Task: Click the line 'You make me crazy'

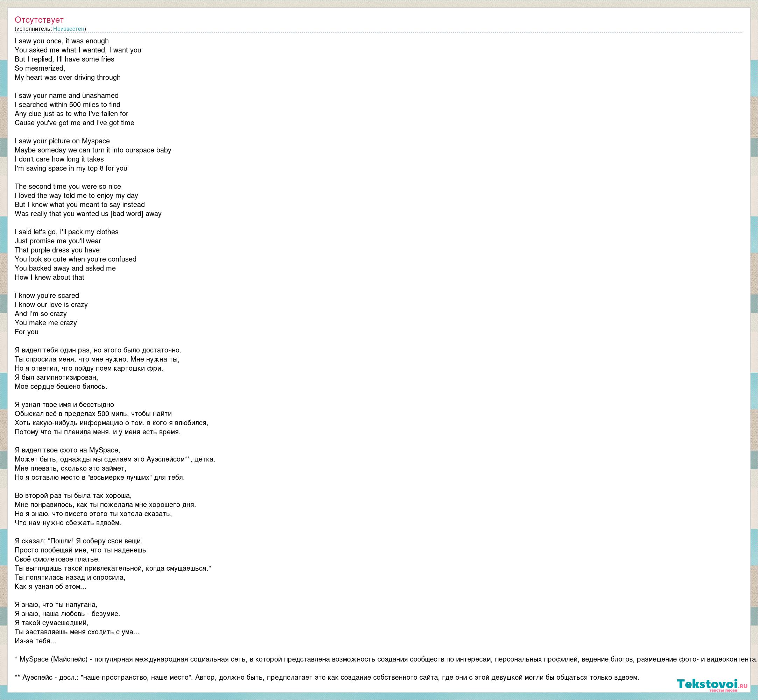Action: [x=46, y=323]
